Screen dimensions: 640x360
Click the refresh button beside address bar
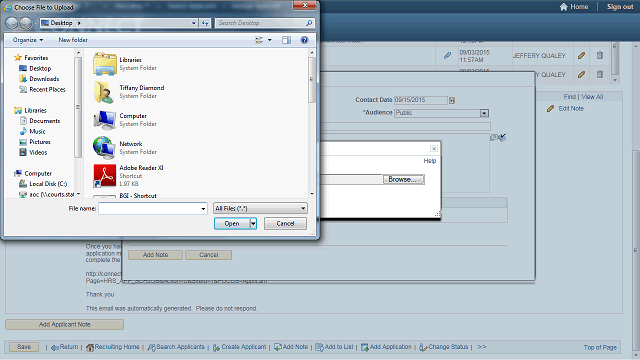click(x=205, y=23)
